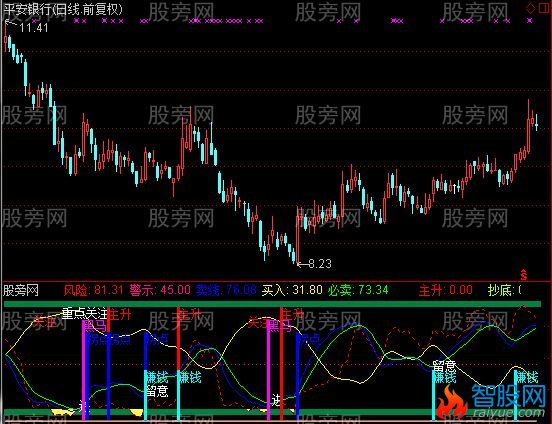
Task: Click the red split-square icon at chart corner
Action: click(544, 8)
